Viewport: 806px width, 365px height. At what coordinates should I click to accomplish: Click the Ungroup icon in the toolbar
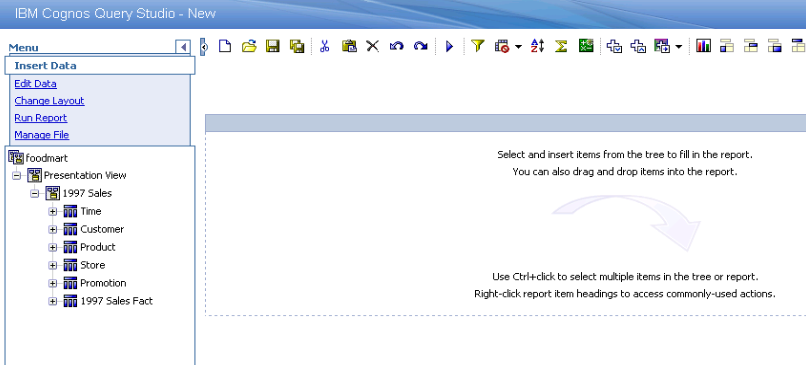[x=775, y=46]
